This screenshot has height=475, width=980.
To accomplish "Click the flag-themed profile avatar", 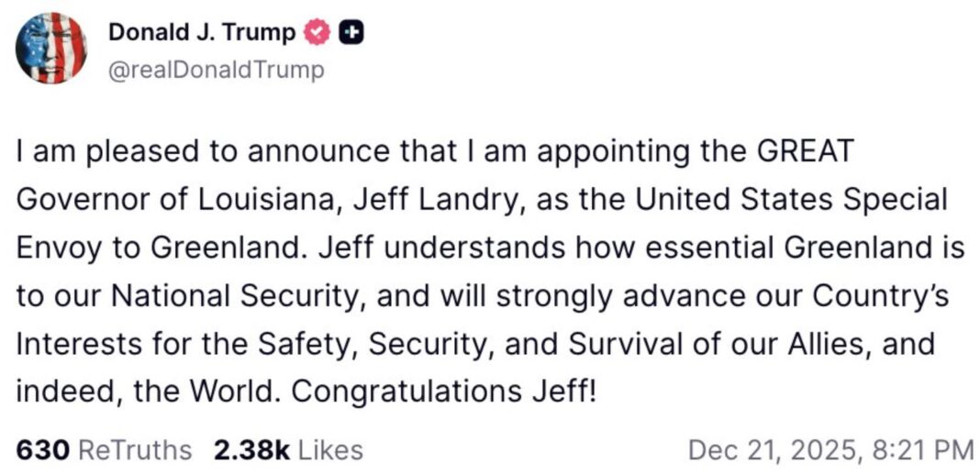I will [x=50, y=49].
